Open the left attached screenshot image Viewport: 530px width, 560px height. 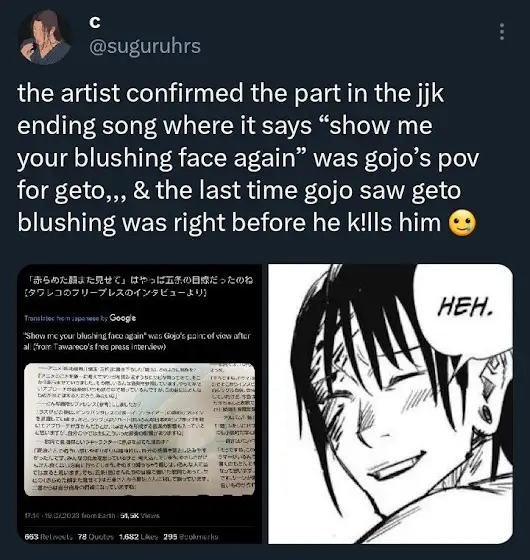pyautogui.click(x=140, y=404)
